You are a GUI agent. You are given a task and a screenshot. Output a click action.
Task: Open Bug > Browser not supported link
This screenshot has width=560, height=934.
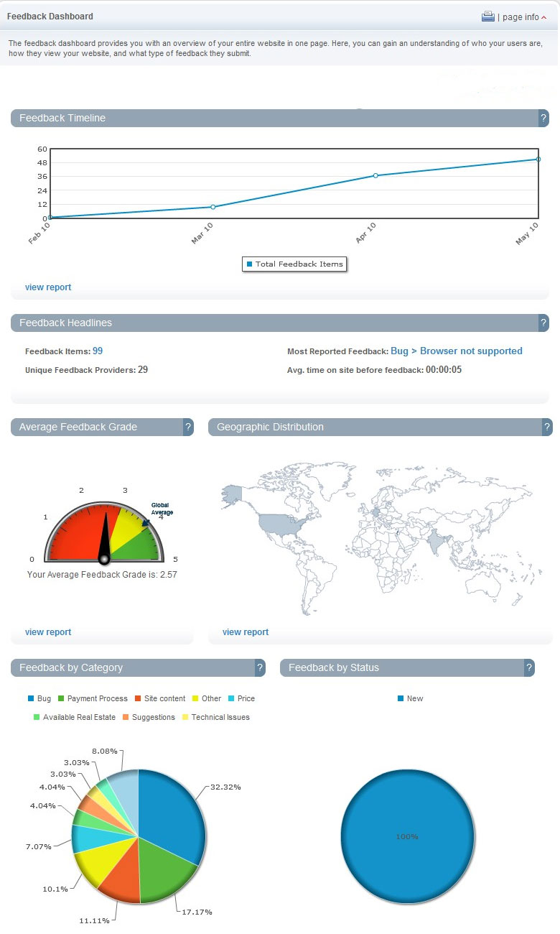(457, 351)
